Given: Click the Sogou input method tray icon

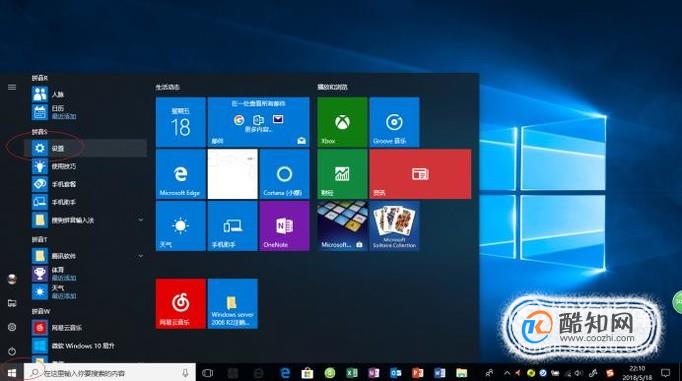Looking at the screenshot, I should pyautogui.click(x=610, y=373).
